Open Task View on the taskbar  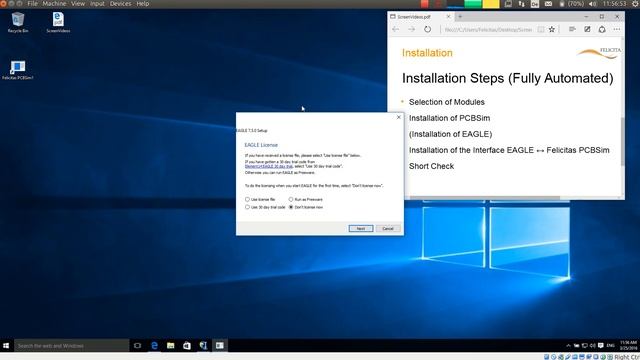coord(138,346)
